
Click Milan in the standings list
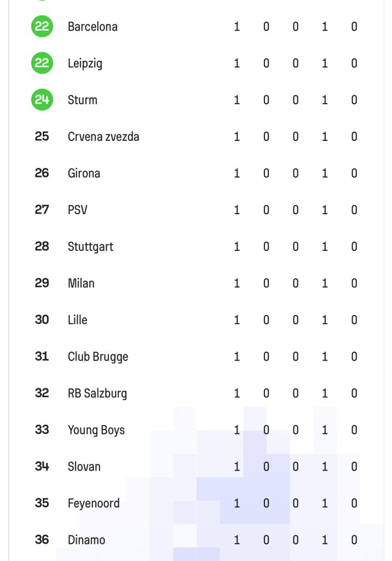pyautogui.click(x=81, y=283)
